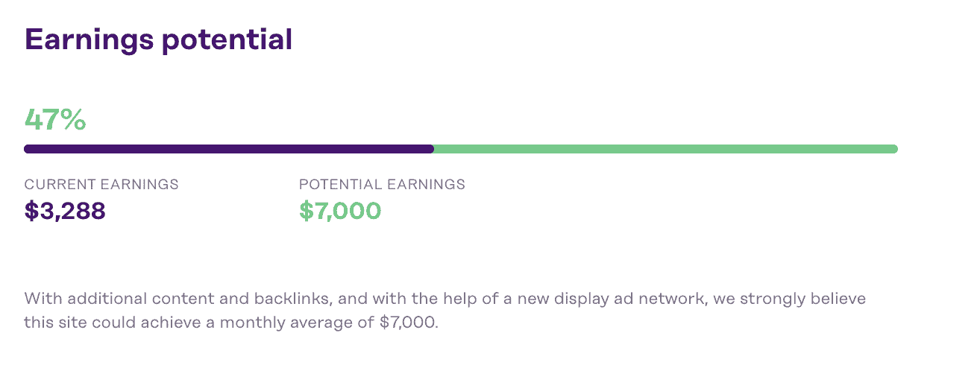
Task: Click the green $7,000 potential earnings value
Action: [x=340, y=211]
